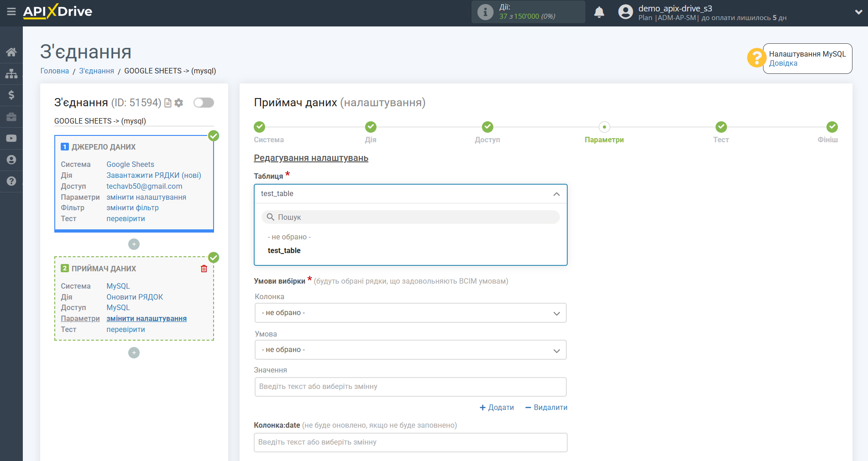Open the YouTube video sidebar icon
This screenshot has height=461, width=868.
point(11,138)
